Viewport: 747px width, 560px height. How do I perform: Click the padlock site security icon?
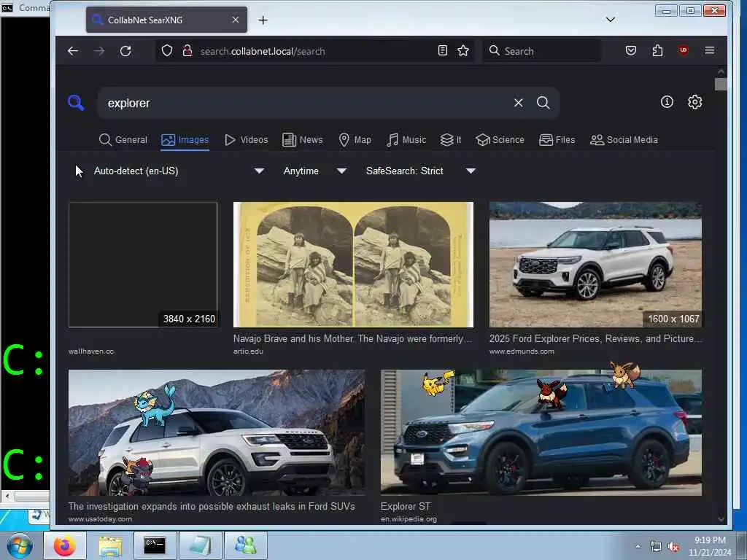pyautogui.click(x=187, y=50)
